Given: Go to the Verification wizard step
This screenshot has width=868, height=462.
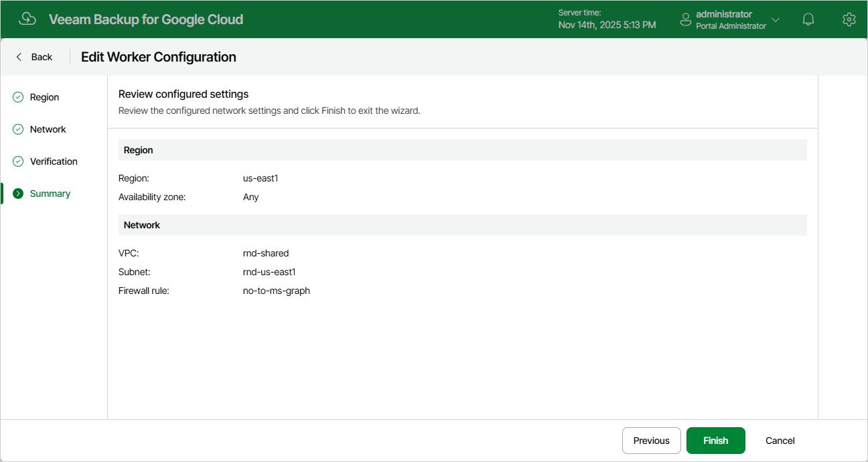Looking at the screenshot, I should coord(54,161).
